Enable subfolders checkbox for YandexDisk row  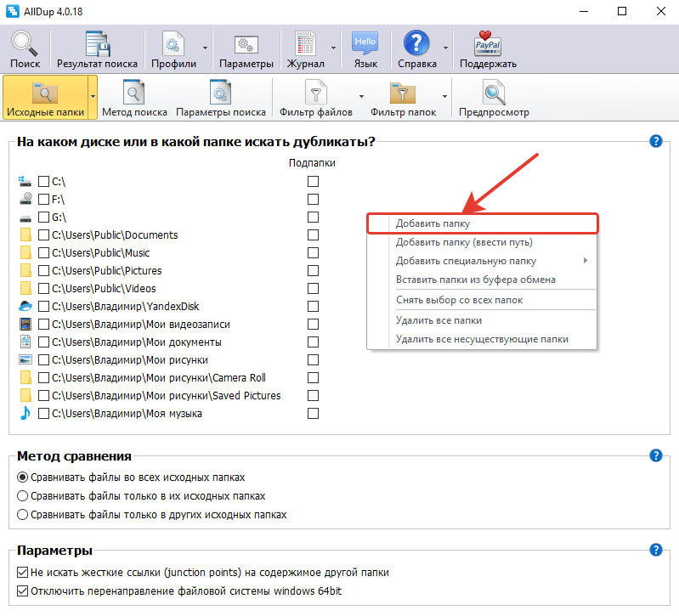click(313, 306)
